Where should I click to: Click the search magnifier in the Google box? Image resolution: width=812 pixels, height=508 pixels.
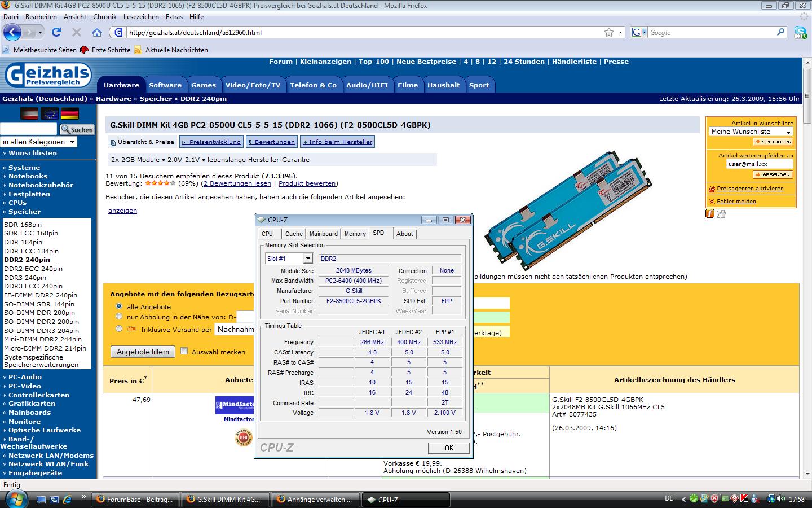click(781, 32)
